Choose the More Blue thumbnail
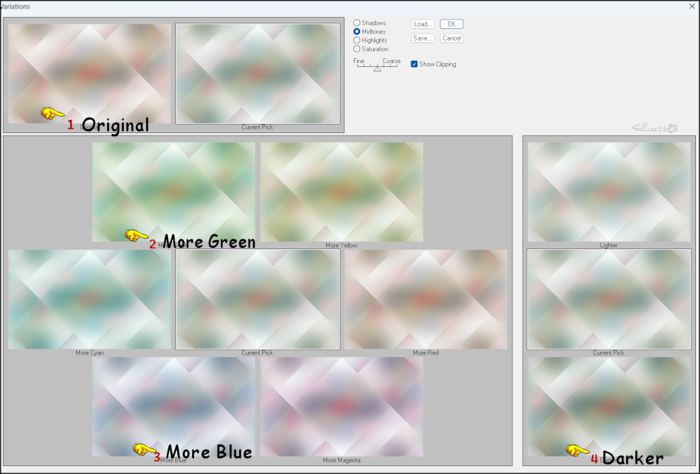This screenshot has height=474, width=700. point(174,406)
